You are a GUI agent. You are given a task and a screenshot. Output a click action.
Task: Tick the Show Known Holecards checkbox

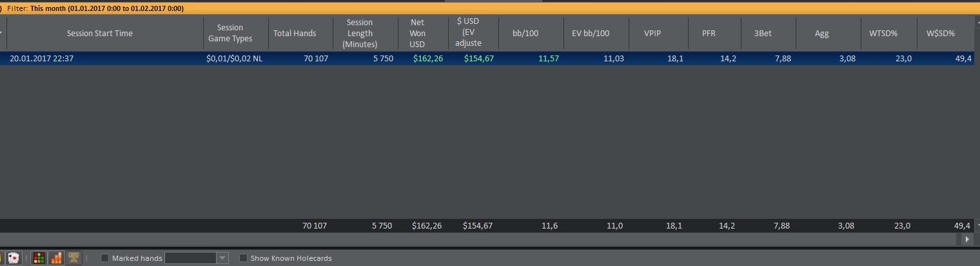(243, 258)
